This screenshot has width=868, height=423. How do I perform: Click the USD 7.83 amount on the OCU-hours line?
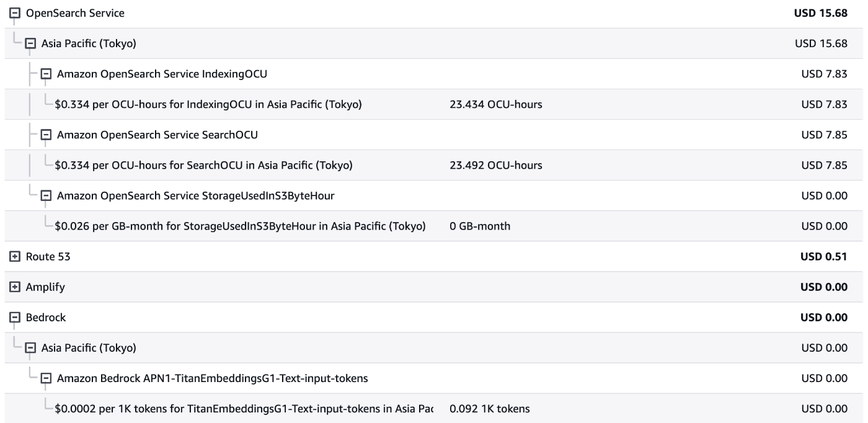824,104
